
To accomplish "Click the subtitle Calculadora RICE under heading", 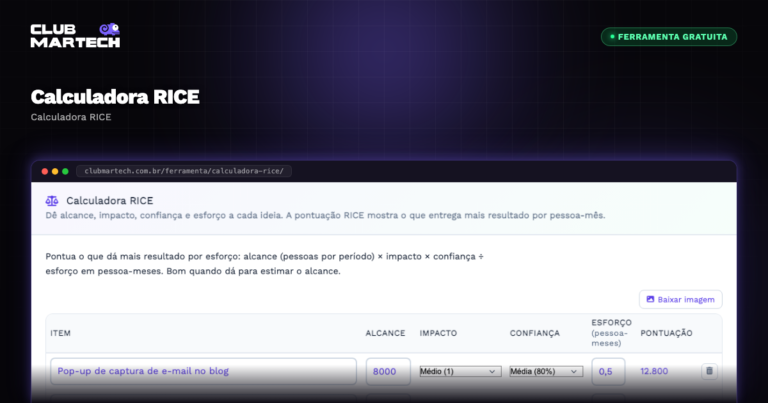I will (x=71, y=117).
